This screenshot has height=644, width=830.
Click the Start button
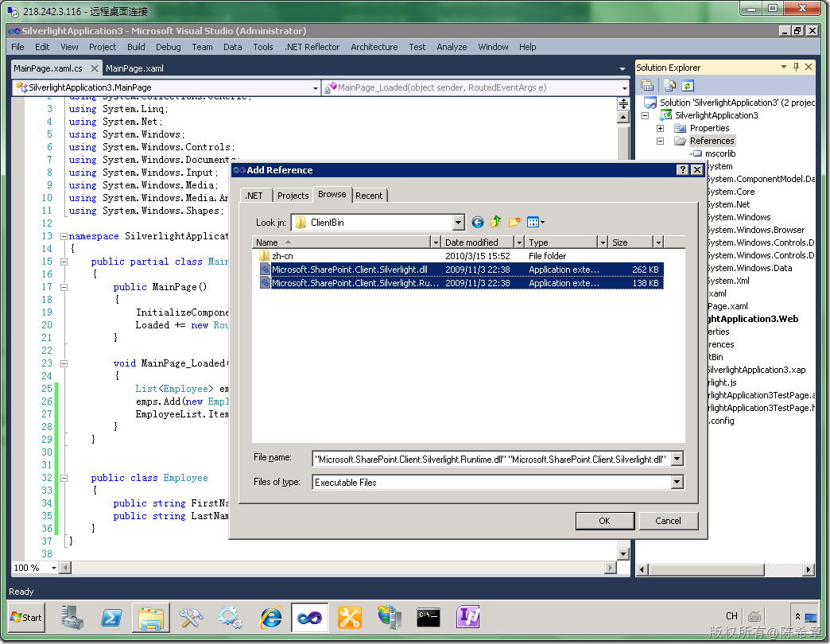(26, 617)
